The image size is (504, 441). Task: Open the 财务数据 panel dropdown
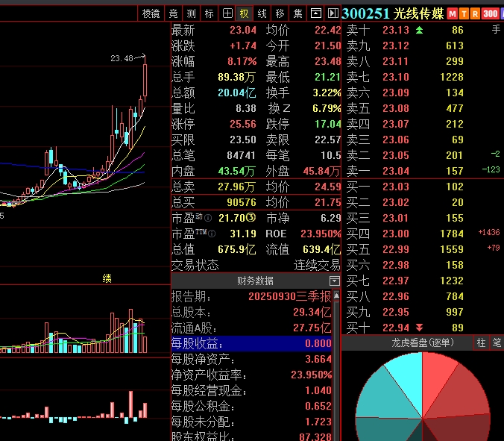(334, 281)
